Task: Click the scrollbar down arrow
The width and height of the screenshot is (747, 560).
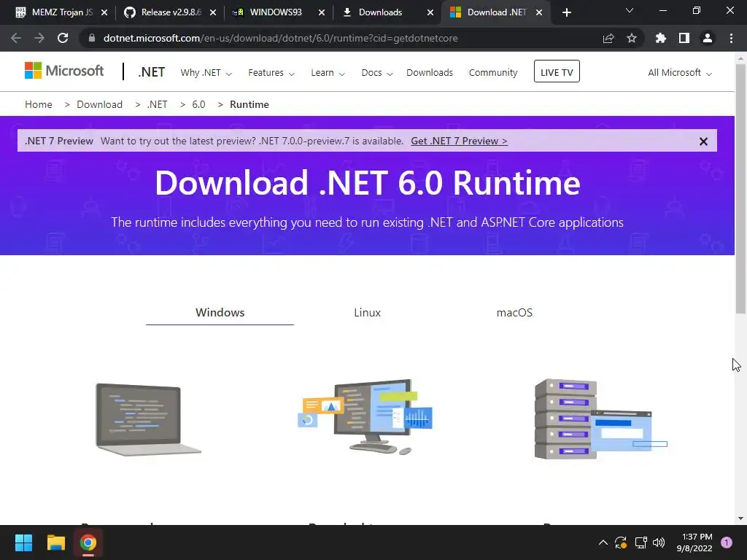Action: tap(740, 518)
